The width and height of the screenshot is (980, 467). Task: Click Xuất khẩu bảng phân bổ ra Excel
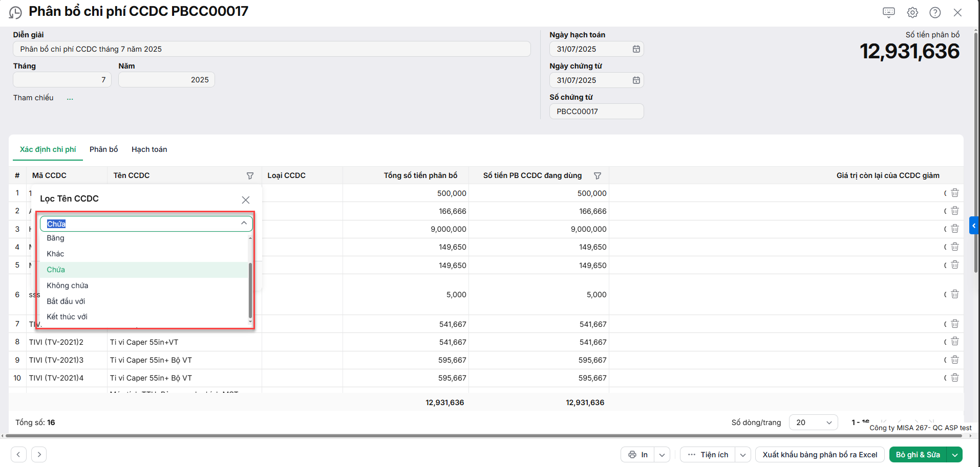click(x=820, y=455)
